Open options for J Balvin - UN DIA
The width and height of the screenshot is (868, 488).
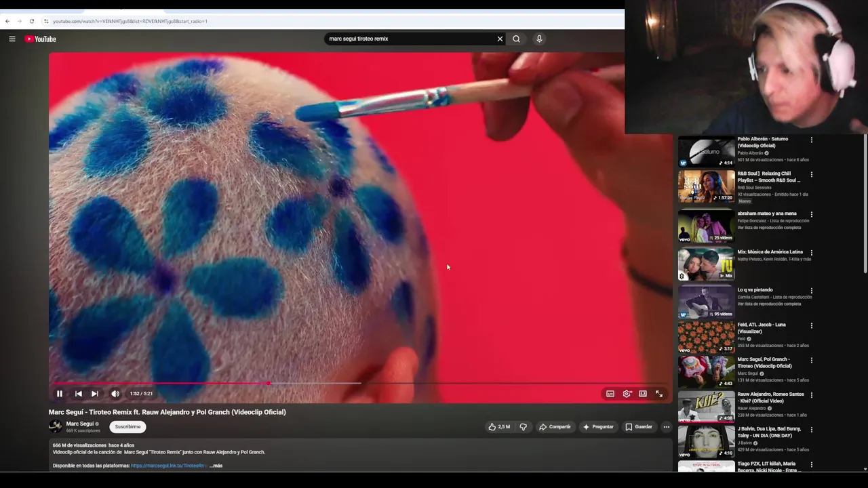(x=812, y=429)
